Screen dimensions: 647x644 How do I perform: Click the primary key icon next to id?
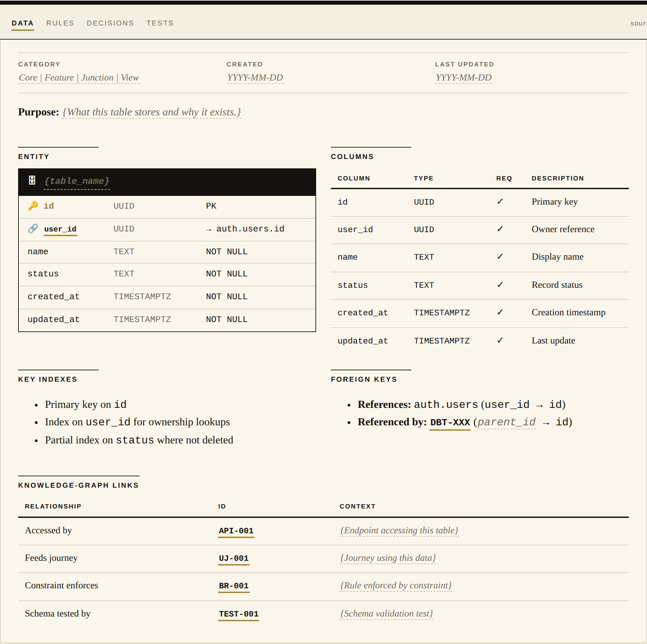pyautogui.click(x=33, y=206)
